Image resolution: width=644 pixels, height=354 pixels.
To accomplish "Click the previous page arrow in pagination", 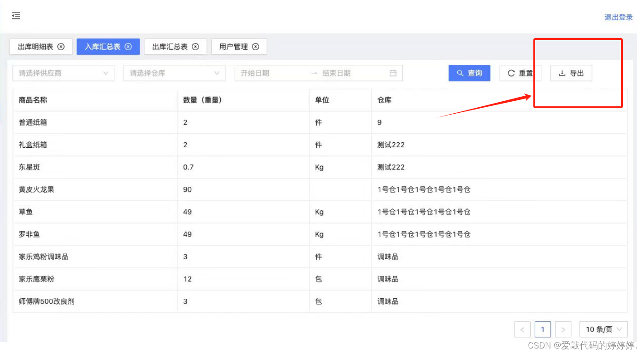I will 522,329.
